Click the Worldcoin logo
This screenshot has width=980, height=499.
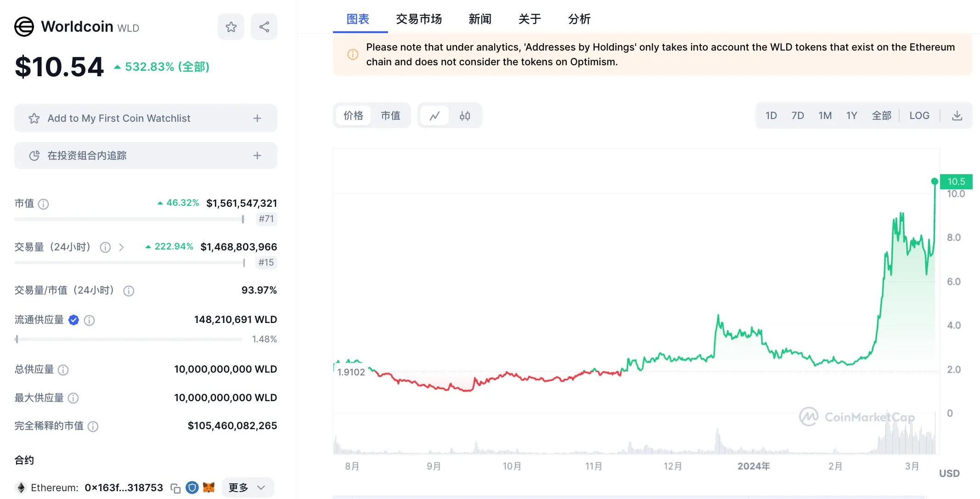pyautogui.click(x=24, y=26)
